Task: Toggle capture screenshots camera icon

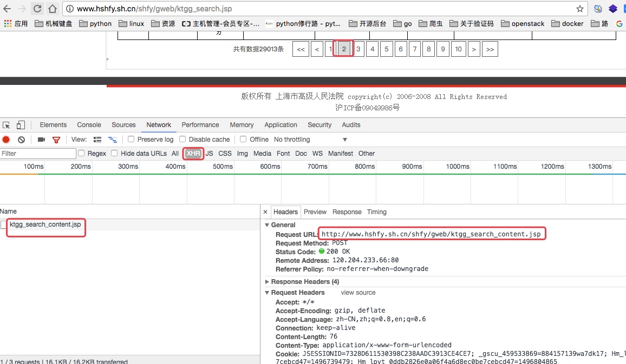Action: 41,140
